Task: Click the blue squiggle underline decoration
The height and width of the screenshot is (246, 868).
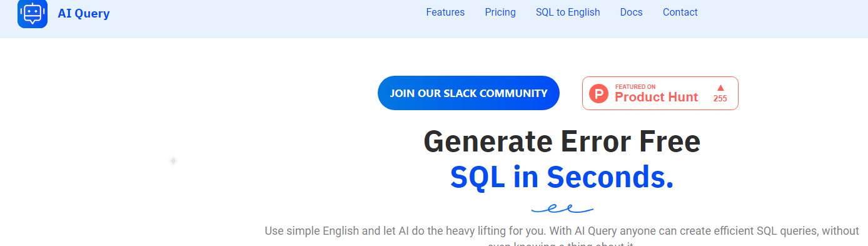Action: pos(562,208)
